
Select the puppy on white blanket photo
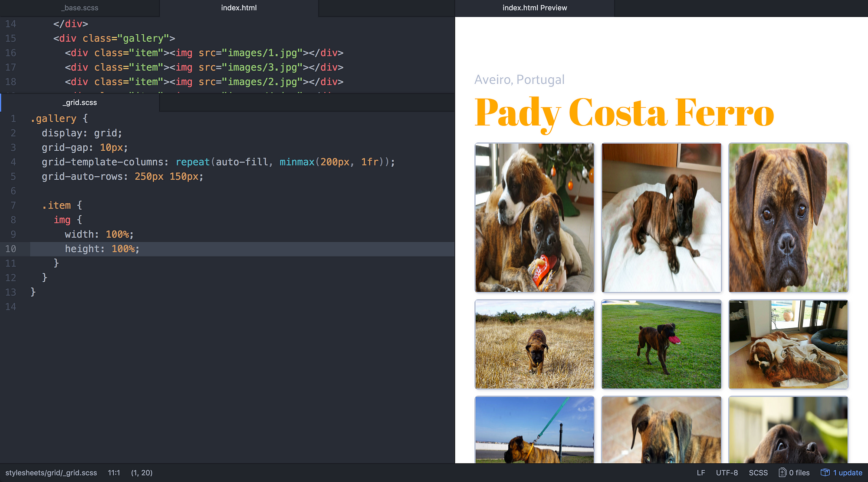(x=661, y=218)
